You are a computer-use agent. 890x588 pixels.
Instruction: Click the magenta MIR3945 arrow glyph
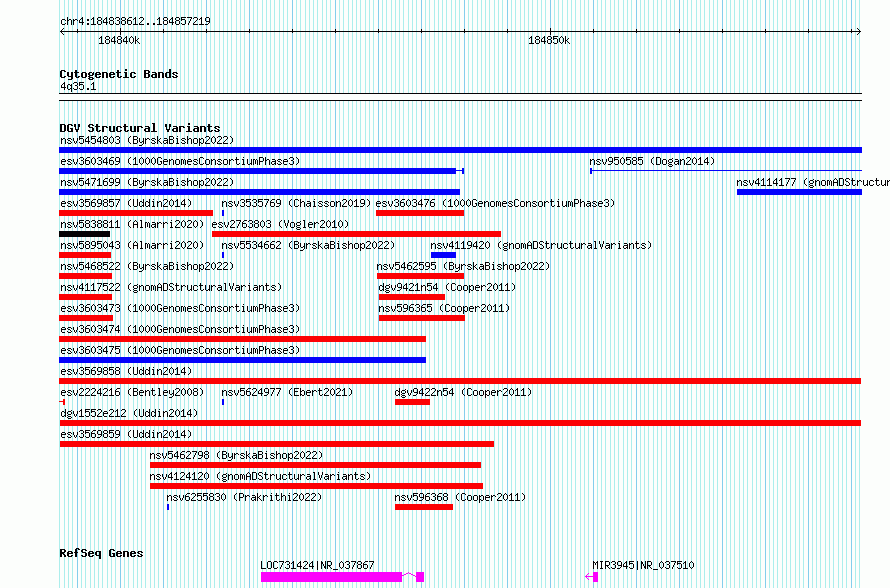[591, 577]
